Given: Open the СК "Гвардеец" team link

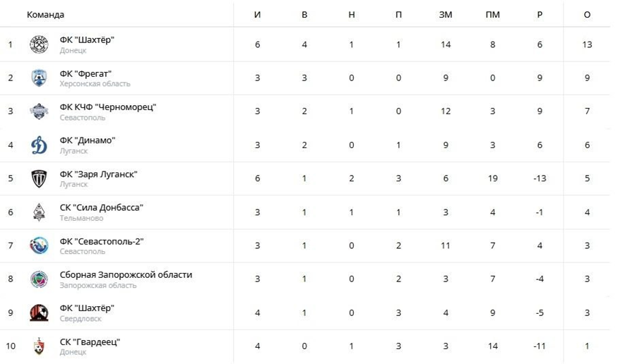Looking at the screenshot, I should (90, 341).
